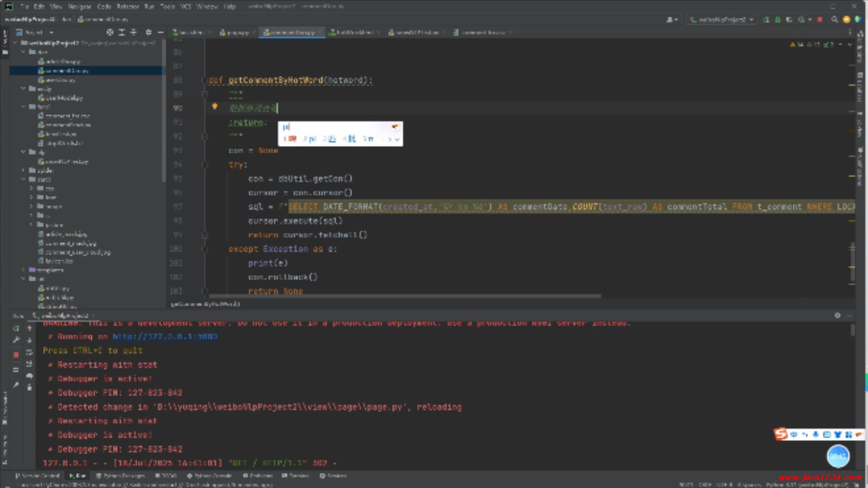Click the trash Clear All icon in console

point(29,387)
